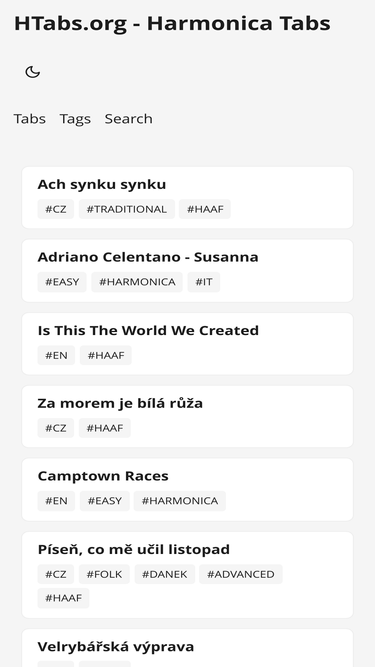Screen dimensions: 375x667
Task: Open the Tabs navigation item
Action: [x=29, y=119]
